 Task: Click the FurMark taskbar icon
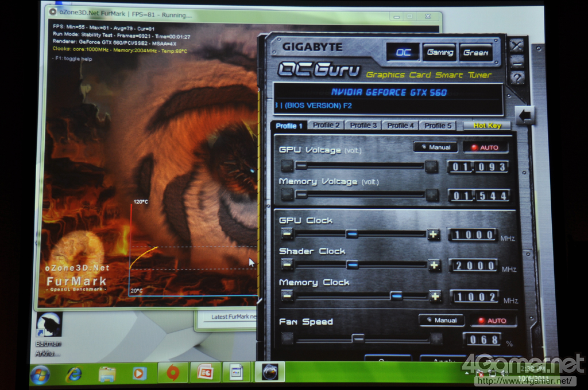point(173,373)
